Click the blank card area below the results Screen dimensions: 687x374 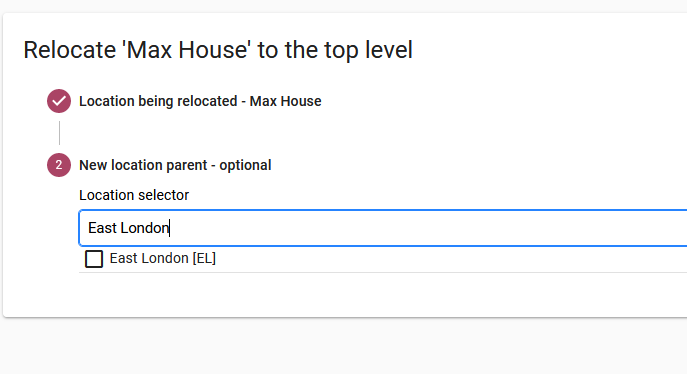(x=344, y=295)
